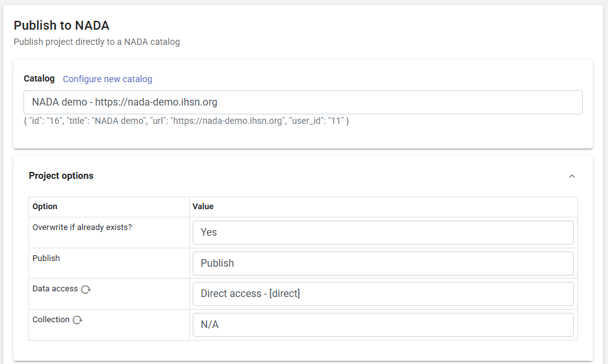This screenshot has width=608, height=364.
Task: Open the Direct access data access dropdown
Action: pos(383,294)
